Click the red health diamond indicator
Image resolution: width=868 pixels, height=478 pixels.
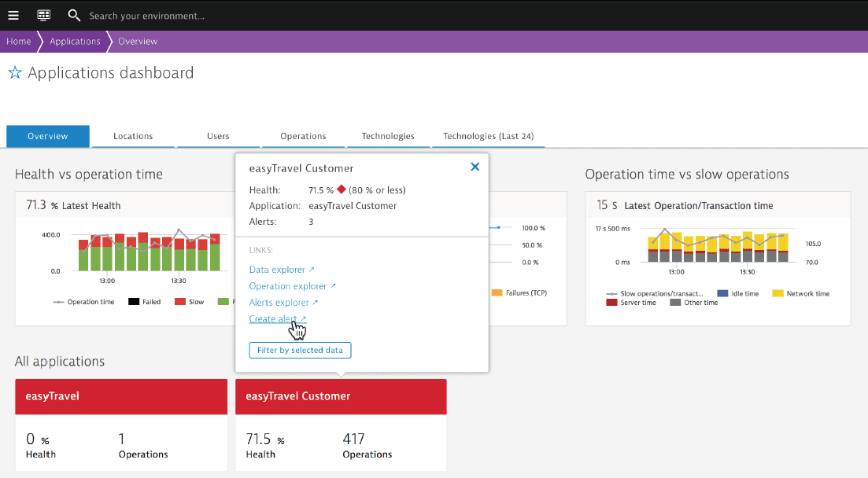tap(342, 189)
